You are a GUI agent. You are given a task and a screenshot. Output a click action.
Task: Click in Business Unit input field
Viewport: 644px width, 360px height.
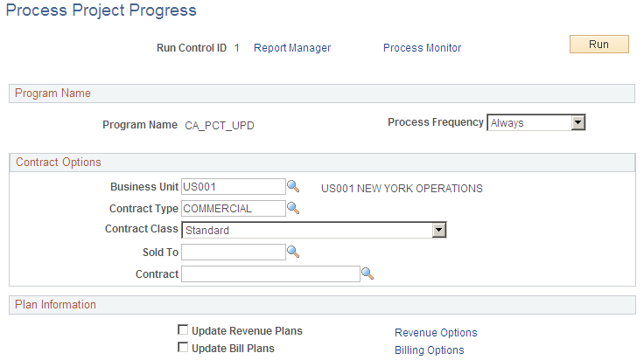click(x=233, y=186)
